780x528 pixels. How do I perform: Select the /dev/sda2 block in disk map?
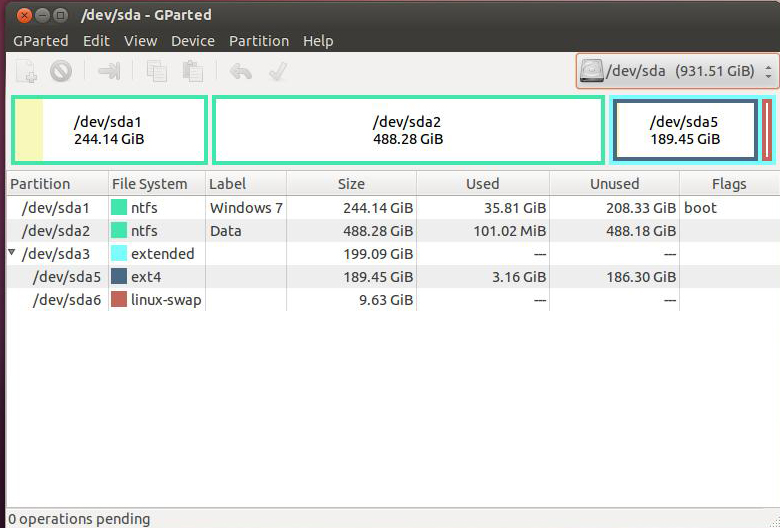[x=408, y=130]
